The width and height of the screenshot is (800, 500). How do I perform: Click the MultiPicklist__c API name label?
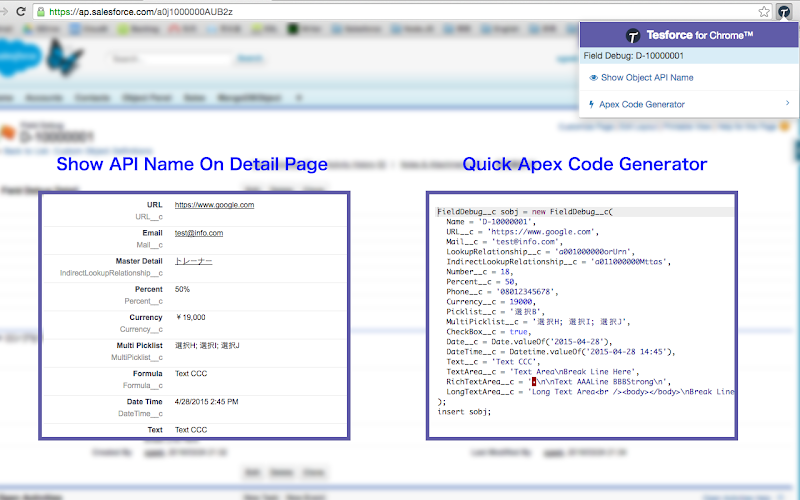pos(137,357)
